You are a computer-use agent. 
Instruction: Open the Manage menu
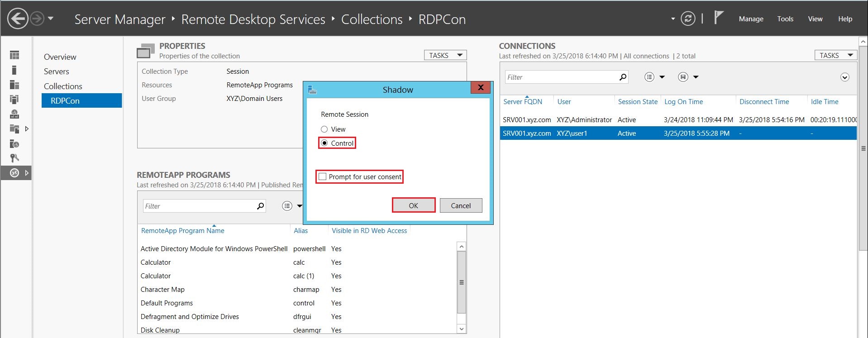click(x=751, y=19)
